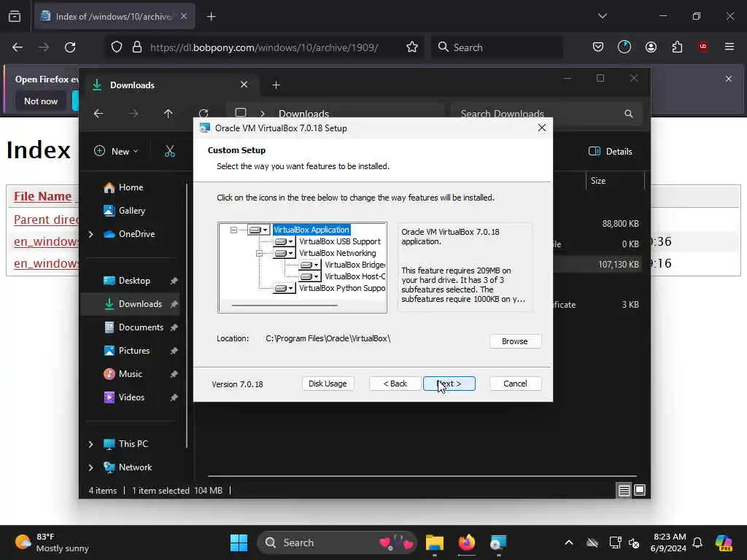The width and height of the screenshot is (747, 560).
Task: Select VirtualBox USB Support tree item
Action: (x=340, y=242)
